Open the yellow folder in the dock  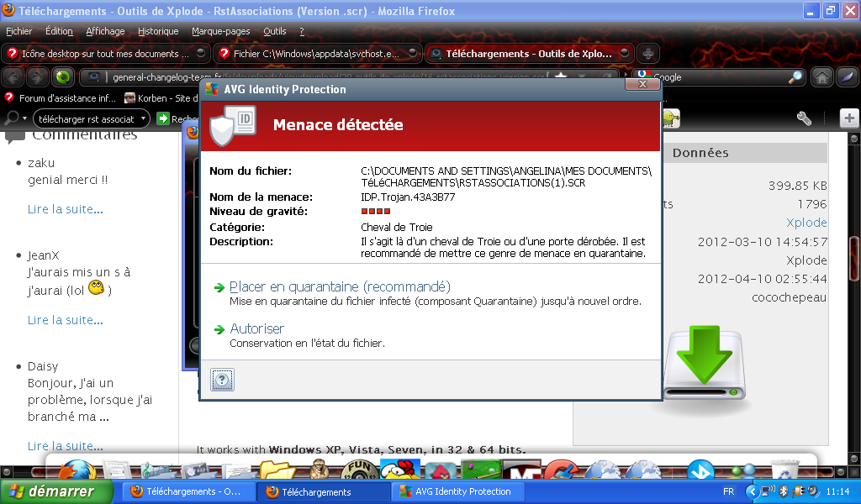pos(277,470)
